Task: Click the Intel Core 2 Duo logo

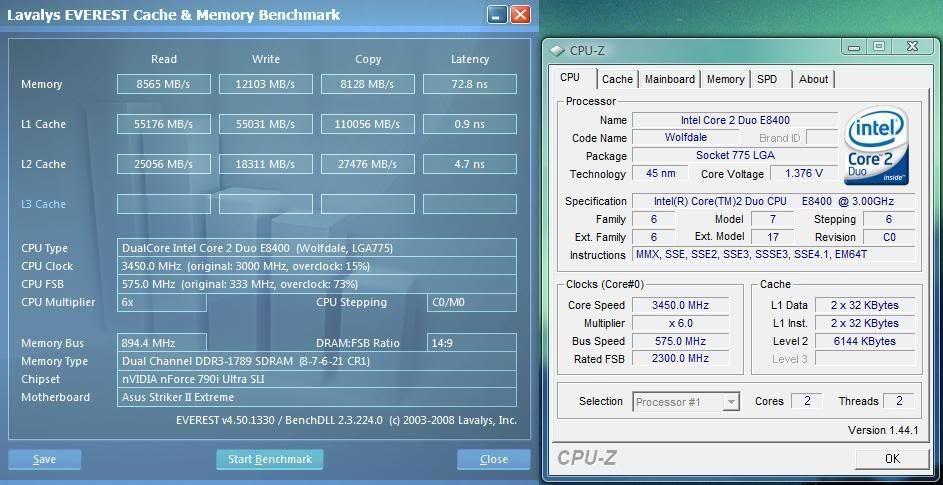Action: pyautogui.click(x=876, y=147)
